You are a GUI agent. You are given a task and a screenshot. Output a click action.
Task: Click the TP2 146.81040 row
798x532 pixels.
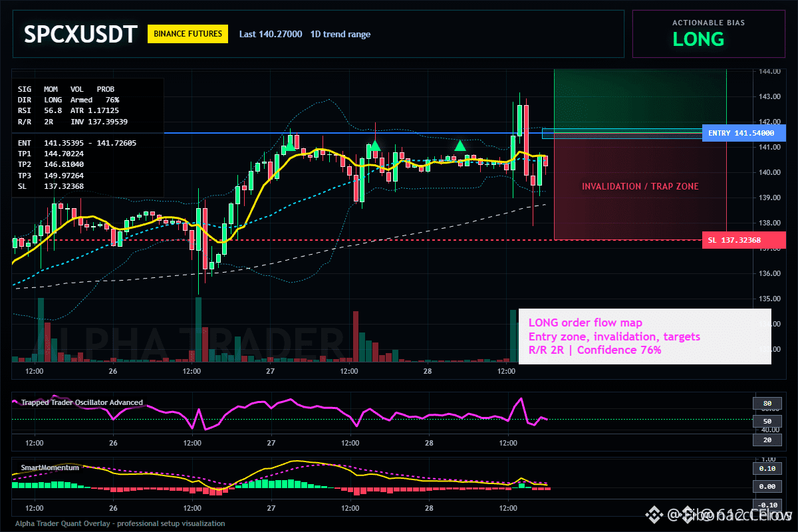[51, 164]
